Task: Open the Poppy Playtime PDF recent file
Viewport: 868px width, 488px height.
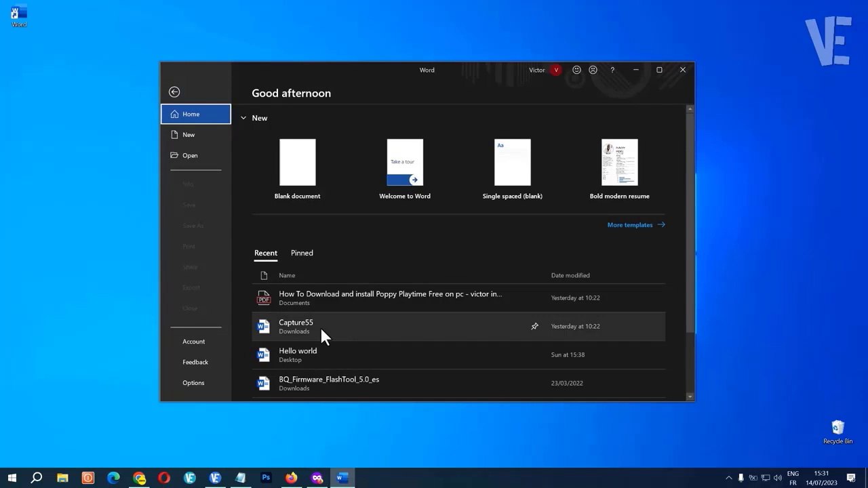Action: click(x=458, y=298)
